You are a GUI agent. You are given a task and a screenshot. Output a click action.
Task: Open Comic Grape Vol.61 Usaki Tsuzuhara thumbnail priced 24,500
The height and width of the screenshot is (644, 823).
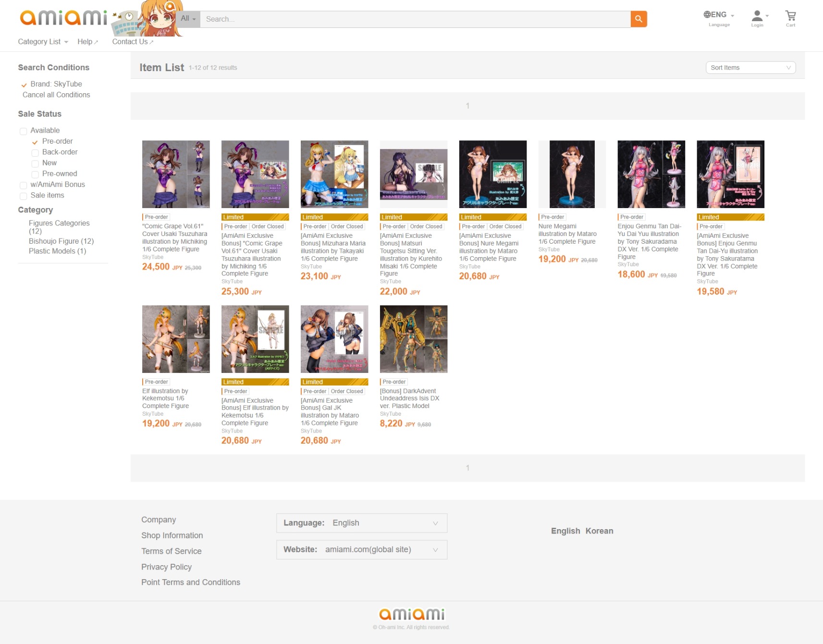coord(176,174)
